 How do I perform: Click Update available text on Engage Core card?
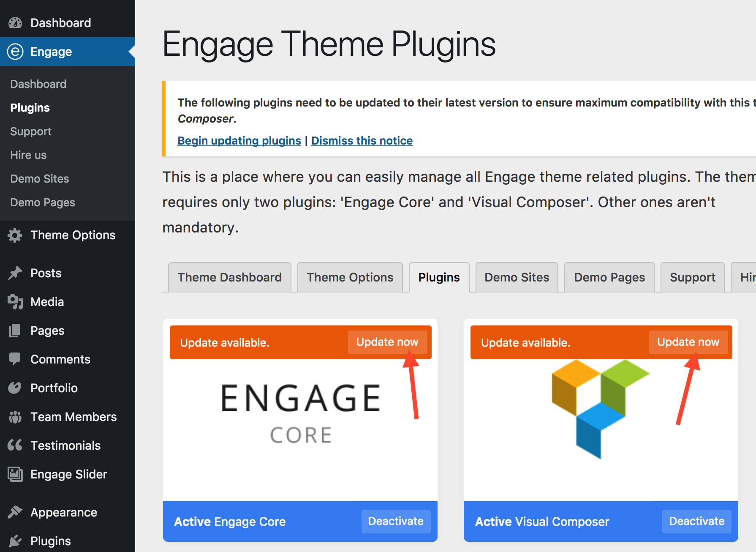(x=225, y=343)
